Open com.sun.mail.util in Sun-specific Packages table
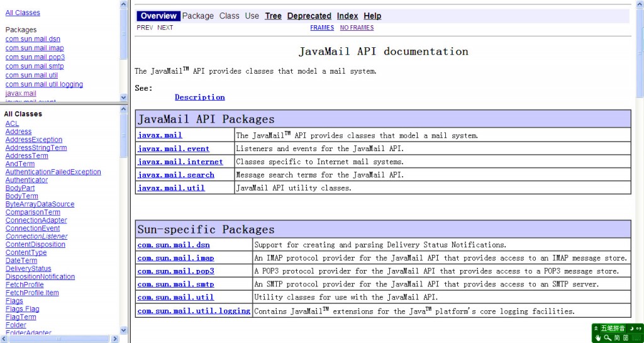 coord(176,298)
